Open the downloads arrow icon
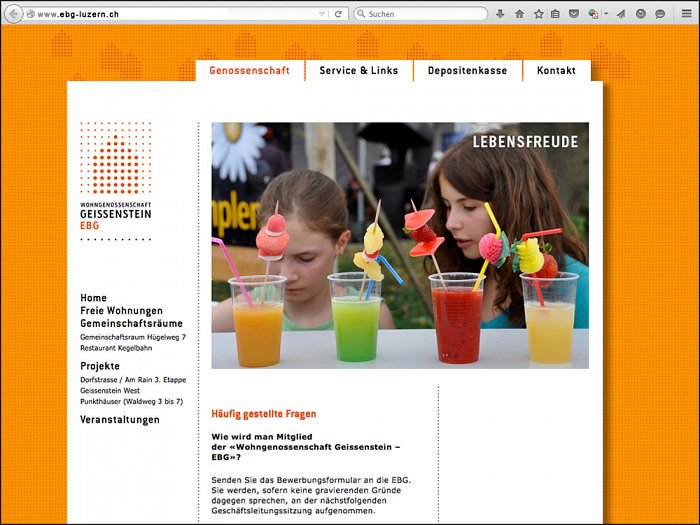Image resolution: width=700 pixels, height=525 pixels. [x=500, y=14]
